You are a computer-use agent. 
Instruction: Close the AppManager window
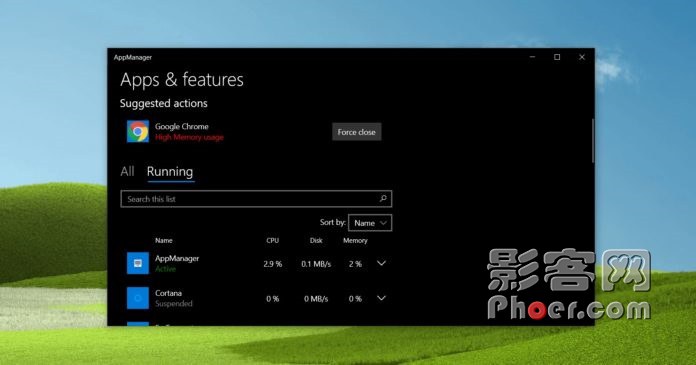click(x=582, y=57)
